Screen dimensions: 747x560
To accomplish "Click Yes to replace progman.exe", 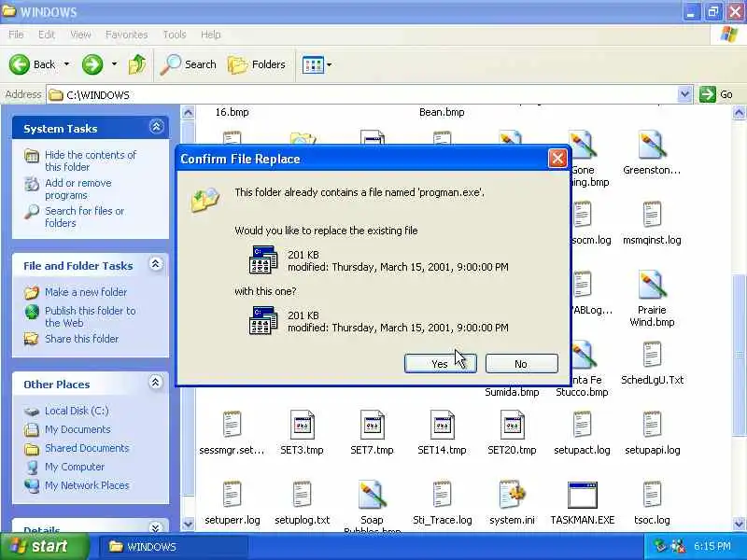I will click(x=440, y=364).
